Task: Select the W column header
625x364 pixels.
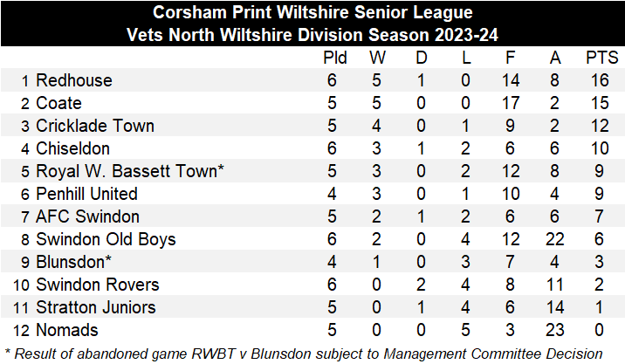Action: click(377, 58)
